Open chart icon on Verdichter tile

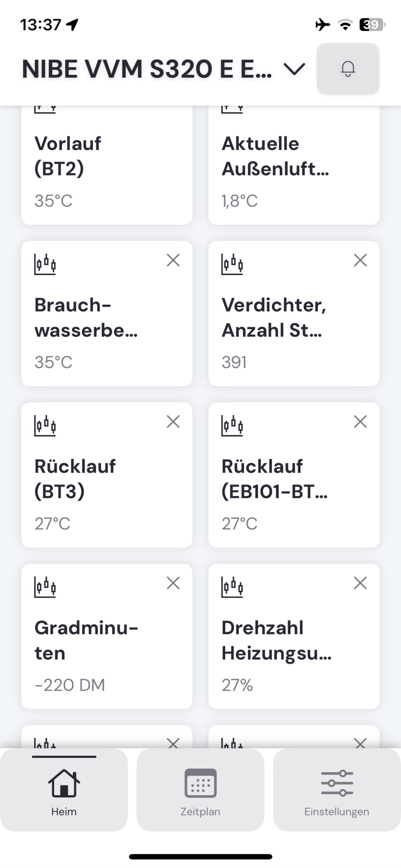click(232, 264)
